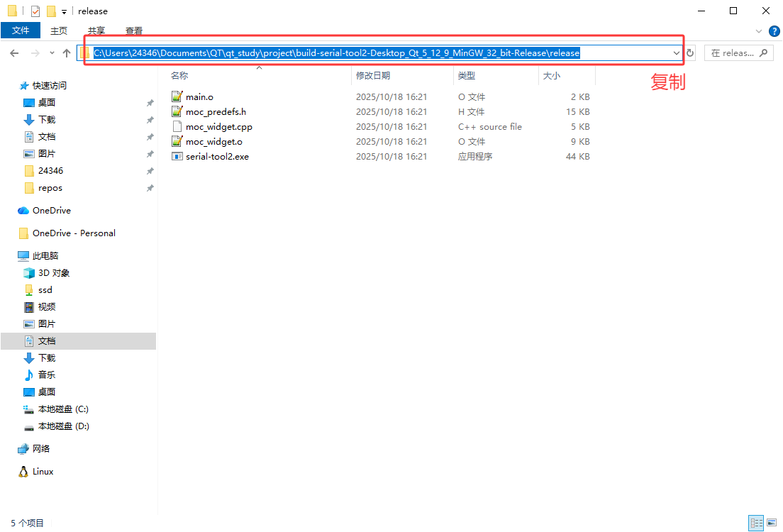
Task: Click the 快速访问 tree node
Action: 49,85
